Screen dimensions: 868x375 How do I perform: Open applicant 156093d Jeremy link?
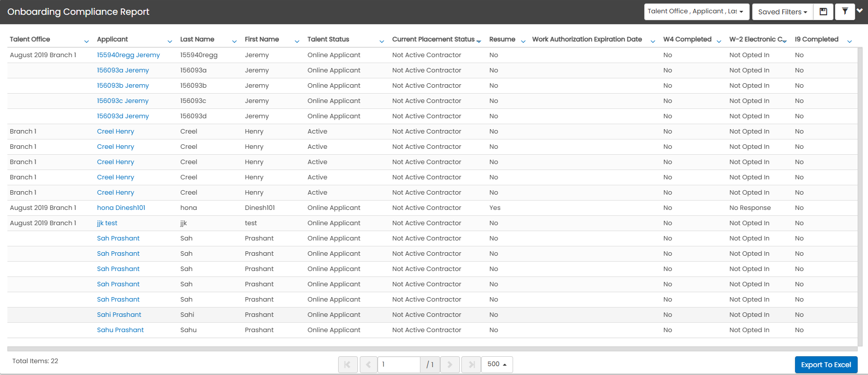(123, 116)
